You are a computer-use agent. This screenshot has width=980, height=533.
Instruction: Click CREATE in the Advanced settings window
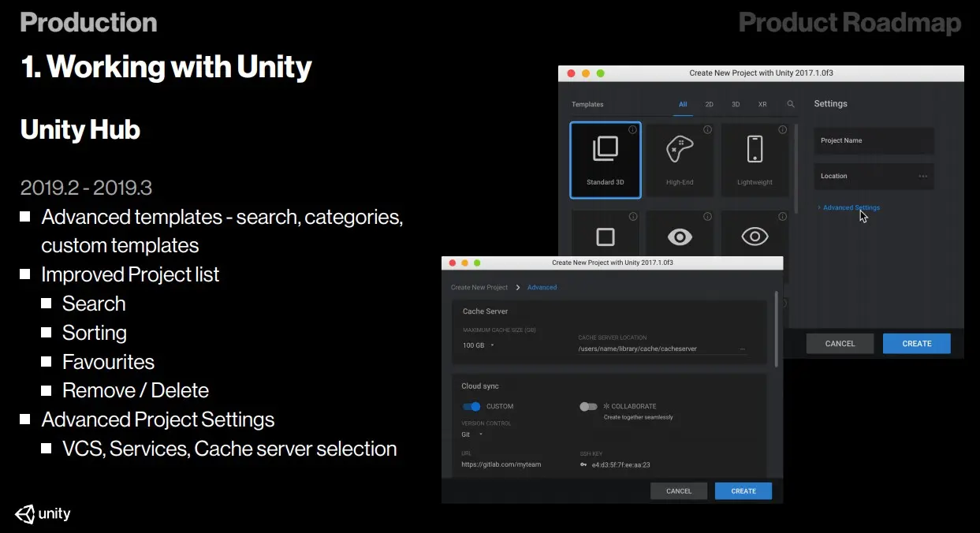pyautogui.click(x=743, y=491)
